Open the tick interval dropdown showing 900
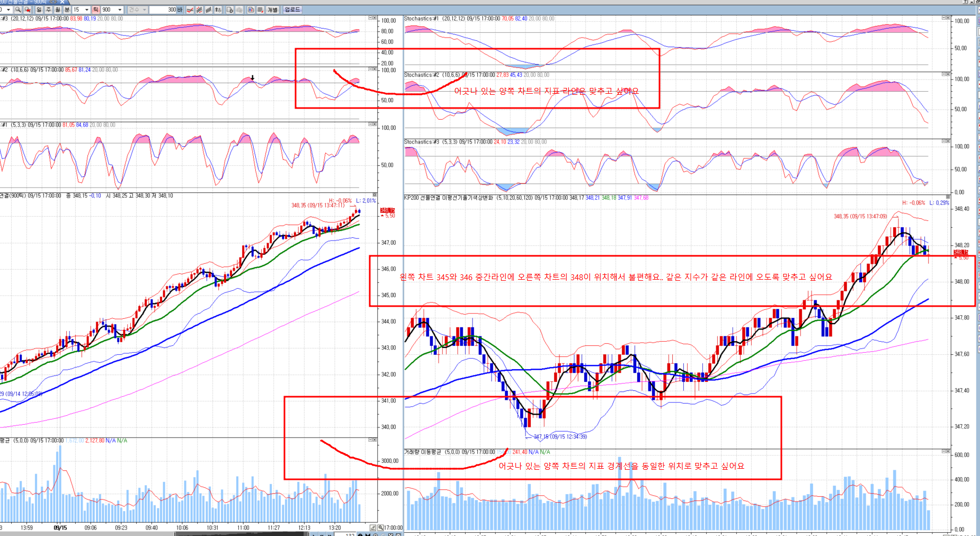Screen dimensions: 980x536 120,10
